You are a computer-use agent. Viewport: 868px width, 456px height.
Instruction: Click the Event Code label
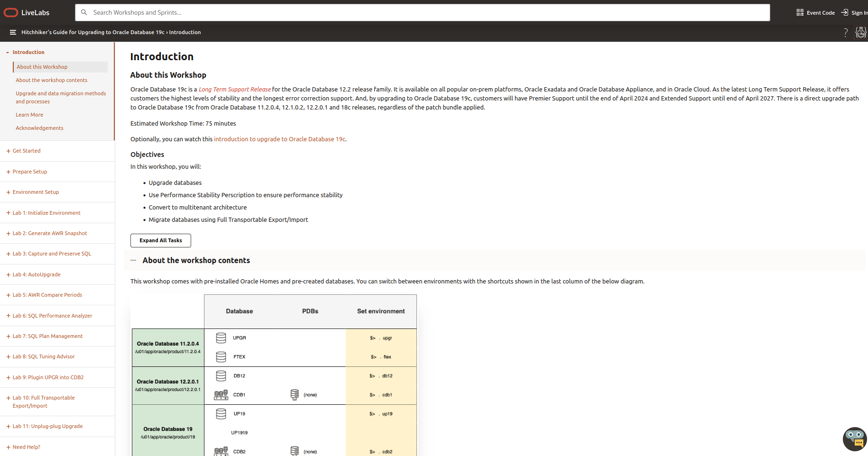821,13
